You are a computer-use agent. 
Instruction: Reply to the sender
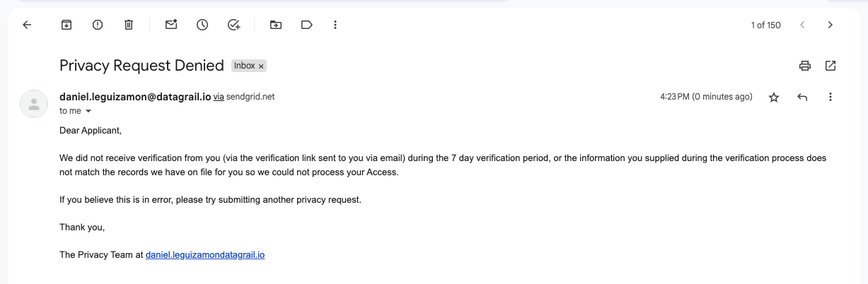pyautogui.click(x=802, y=97)
